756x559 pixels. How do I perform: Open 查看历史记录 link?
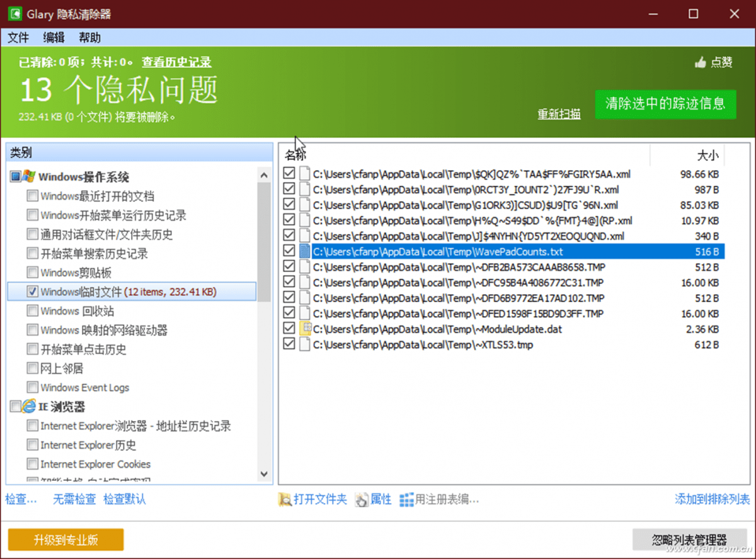[176, 62]
